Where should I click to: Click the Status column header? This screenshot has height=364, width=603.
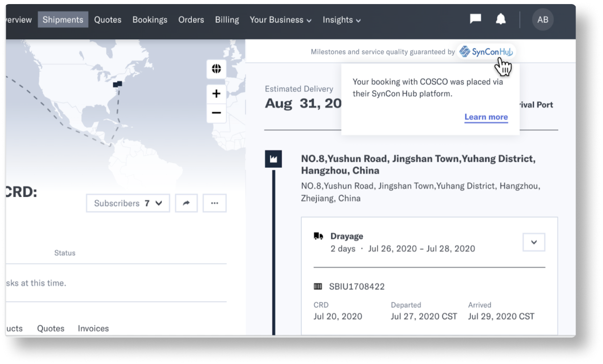tap(65, 253)
